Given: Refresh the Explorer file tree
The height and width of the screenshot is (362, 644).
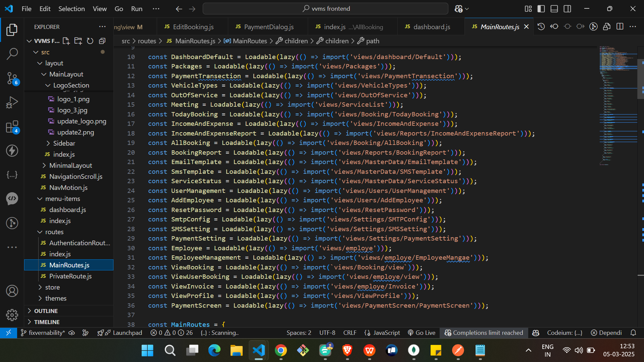Looking at the screenshot, I should (x=90, y=41).
